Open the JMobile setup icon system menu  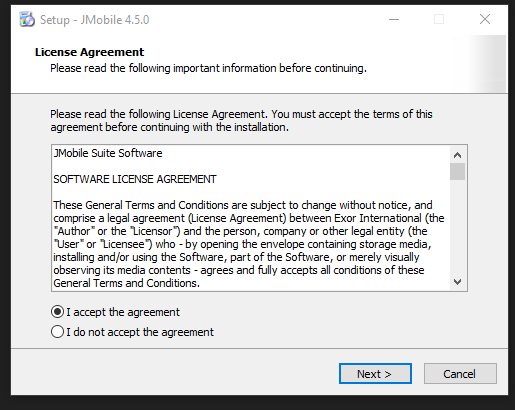click(27, 19)
